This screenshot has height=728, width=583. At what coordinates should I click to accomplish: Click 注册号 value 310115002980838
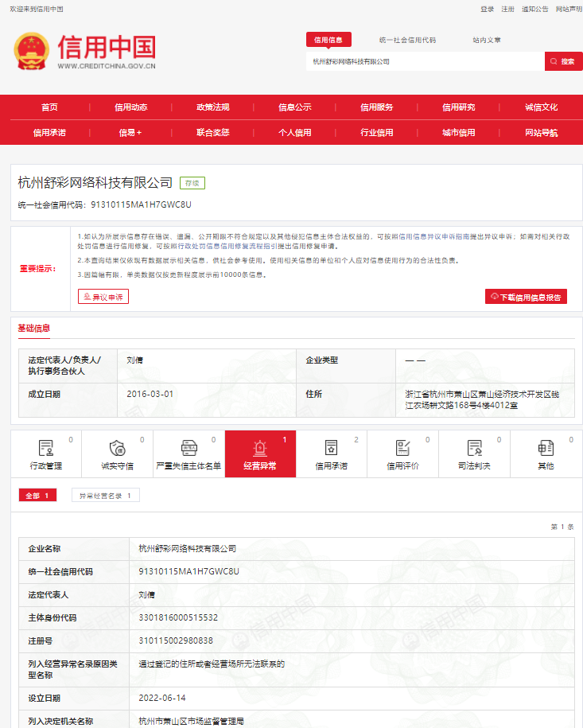[176, 640]
